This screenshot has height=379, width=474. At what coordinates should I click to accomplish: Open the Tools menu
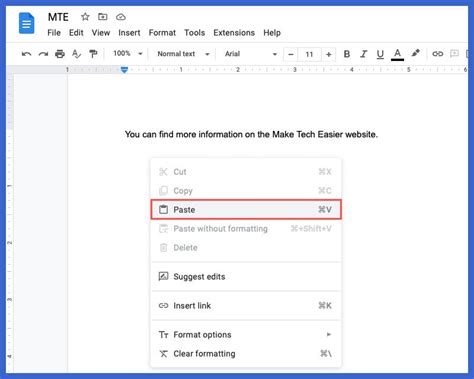195,33
